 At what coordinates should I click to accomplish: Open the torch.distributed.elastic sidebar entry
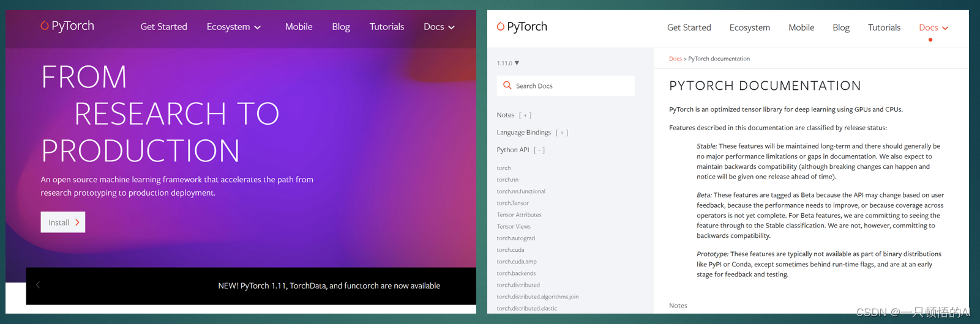click(527, 308)
